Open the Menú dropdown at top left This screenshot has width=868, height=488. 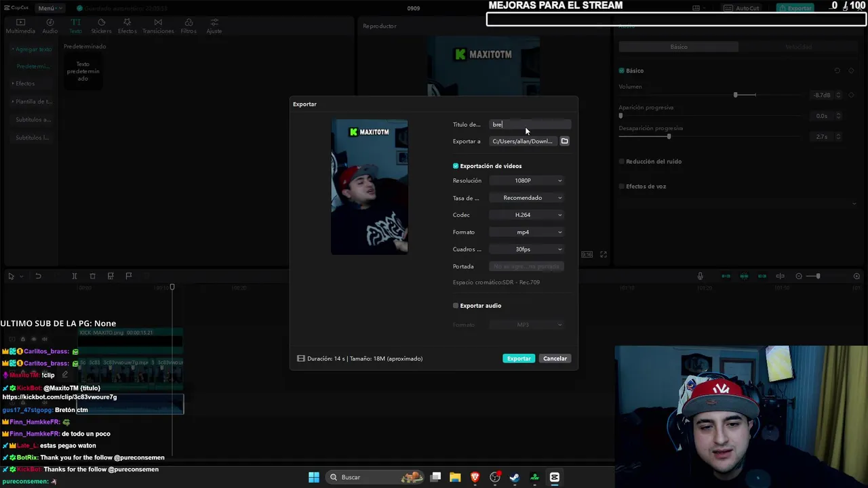(50, 8)
